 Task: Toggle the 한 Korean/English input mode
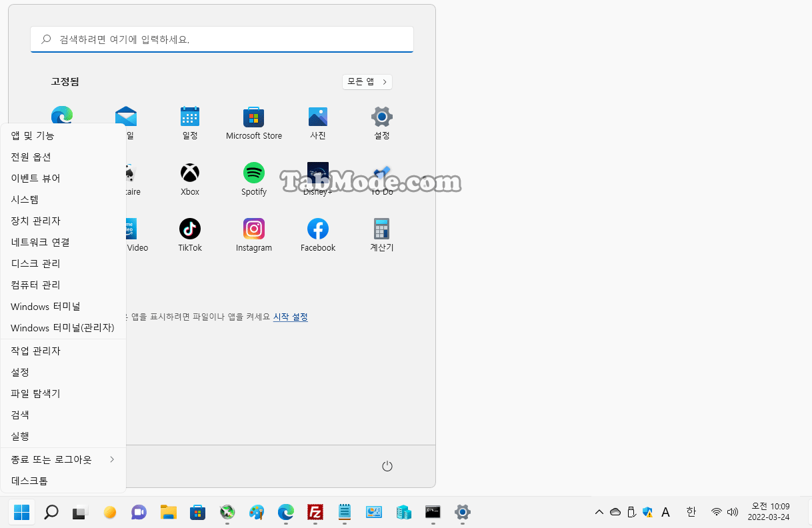tap(691, 512)
